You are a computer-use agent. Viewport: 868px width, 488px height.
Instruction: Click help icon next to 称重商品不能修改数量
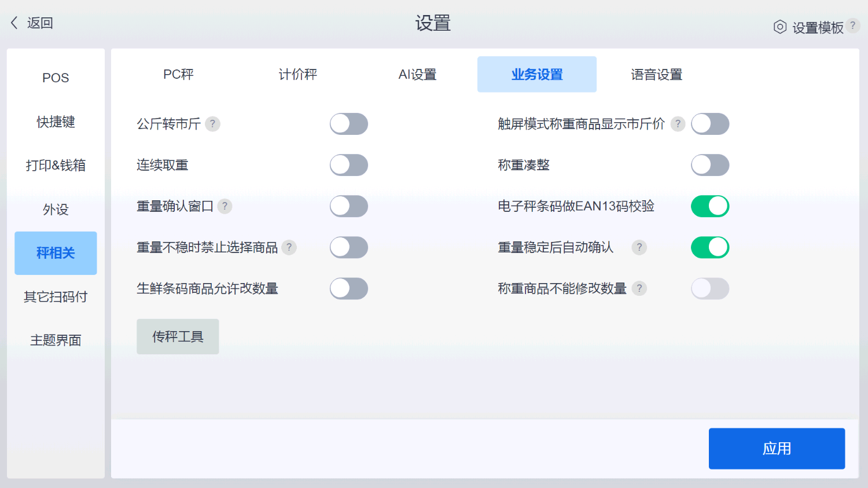pyautogui.click(x=639, y=288)
